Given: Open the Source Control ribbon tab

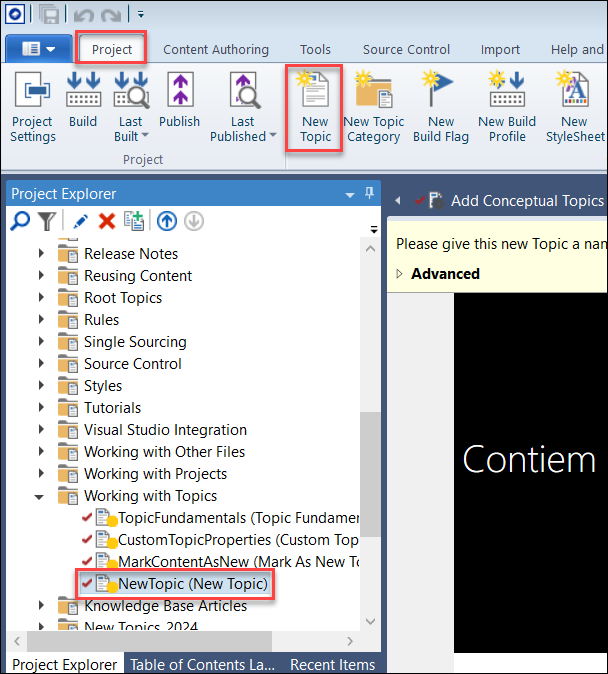Looking at the screenshot, I should point(406,49).
